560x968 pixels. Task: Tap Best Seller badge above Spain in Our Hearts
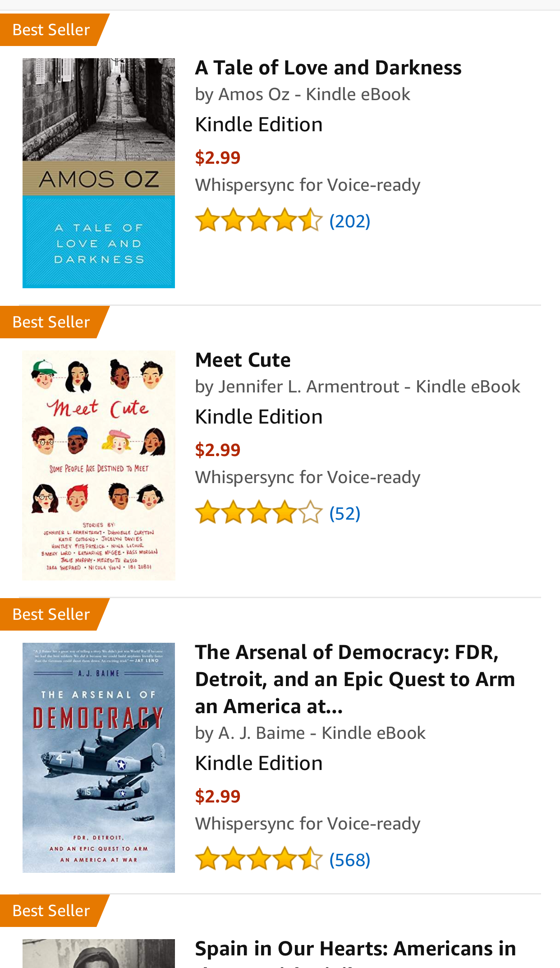(51, 911)
